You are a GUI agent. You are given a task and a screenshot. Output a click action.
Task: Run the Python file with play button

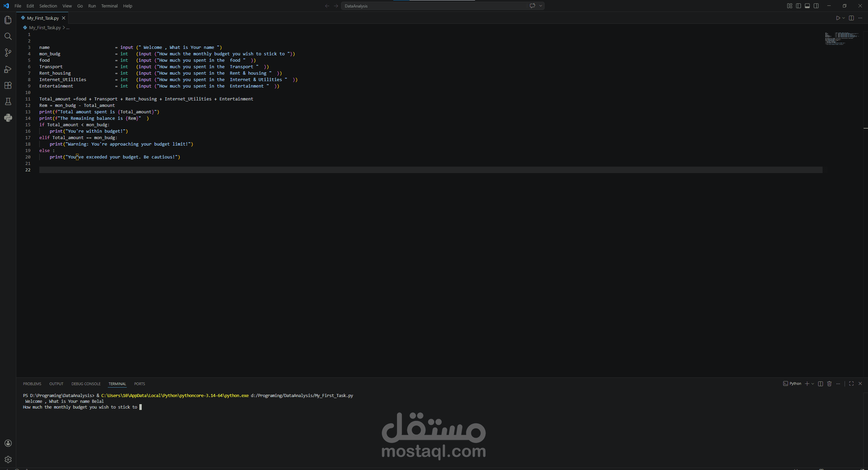click(x=838, y=18)
